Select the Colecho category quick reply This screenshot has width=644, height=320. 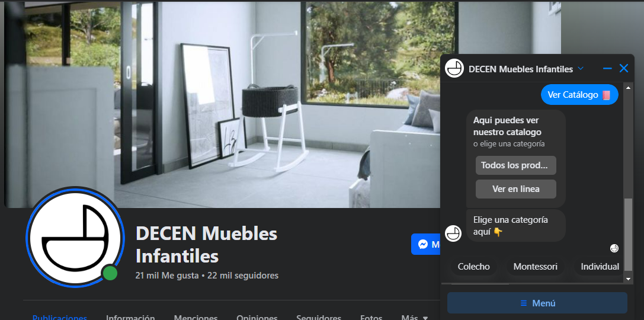click(x=473, y=267)
